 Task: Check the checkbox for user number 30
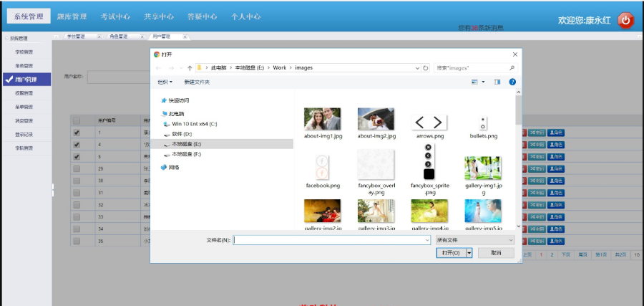pyautogui.click(x=77, y=181)
